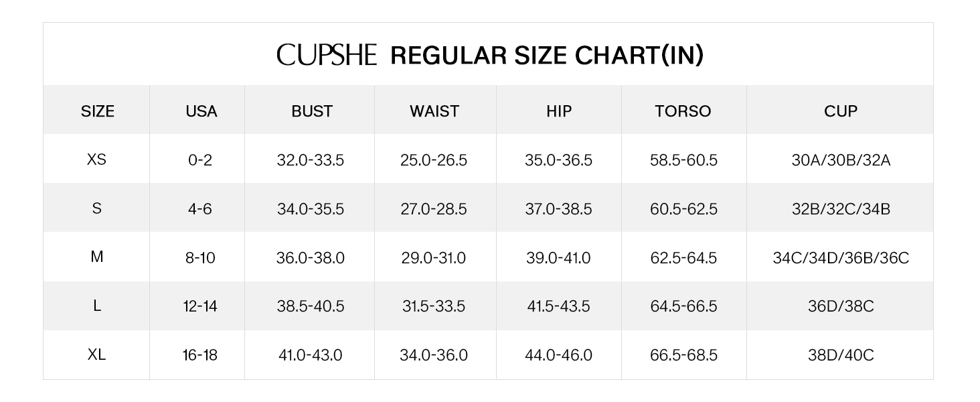Click the REGULAR SIZE CHART(IN) title
Image resolution: width=980 pixels, height=402 pixels.
pos(547,56)
